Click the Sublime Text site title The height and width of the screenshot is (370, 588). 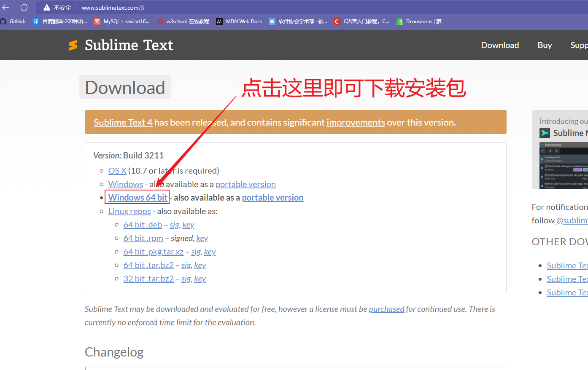(x=129, y=45)
